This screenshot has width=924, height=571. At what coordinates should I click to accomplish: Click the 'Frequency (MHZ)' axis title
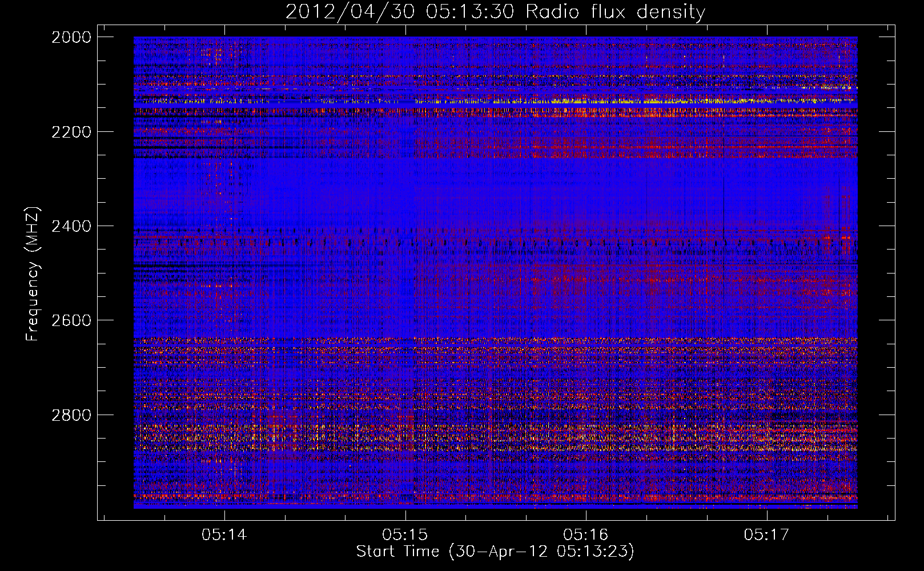point(33,274)
